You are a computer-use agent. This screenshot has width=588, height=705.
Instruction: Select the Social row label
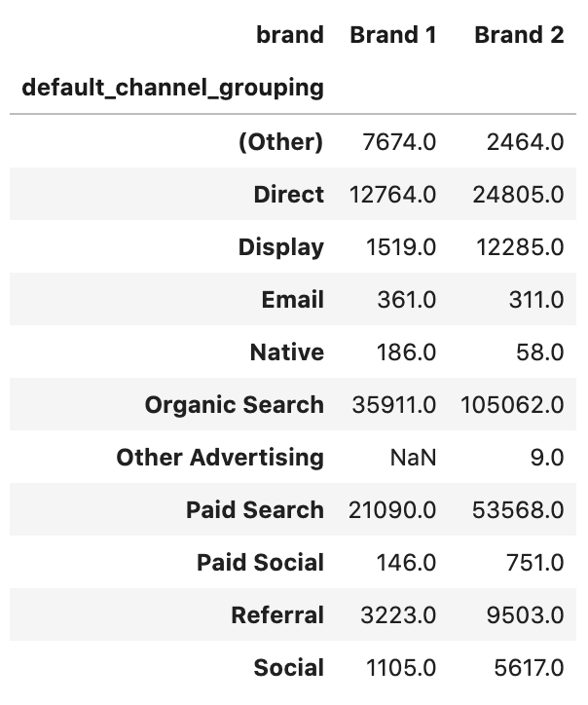click(x=288, y=667)
